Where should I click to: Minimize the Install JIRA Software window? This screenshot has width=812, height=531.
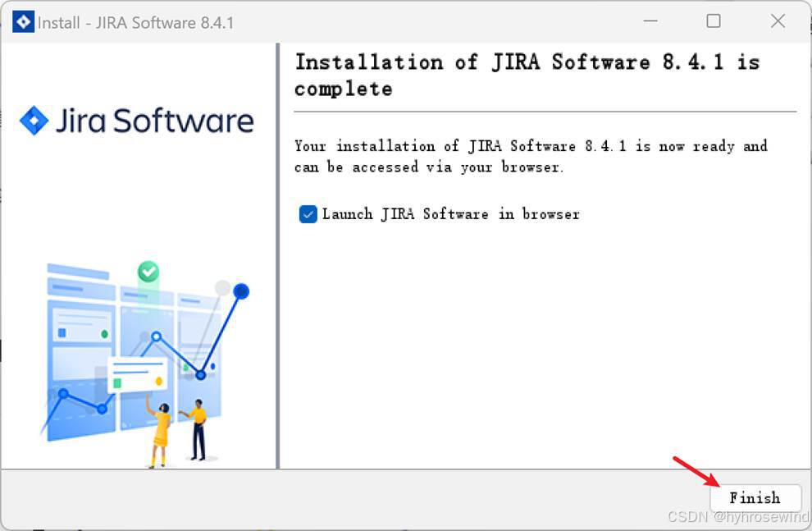(650, 21)
